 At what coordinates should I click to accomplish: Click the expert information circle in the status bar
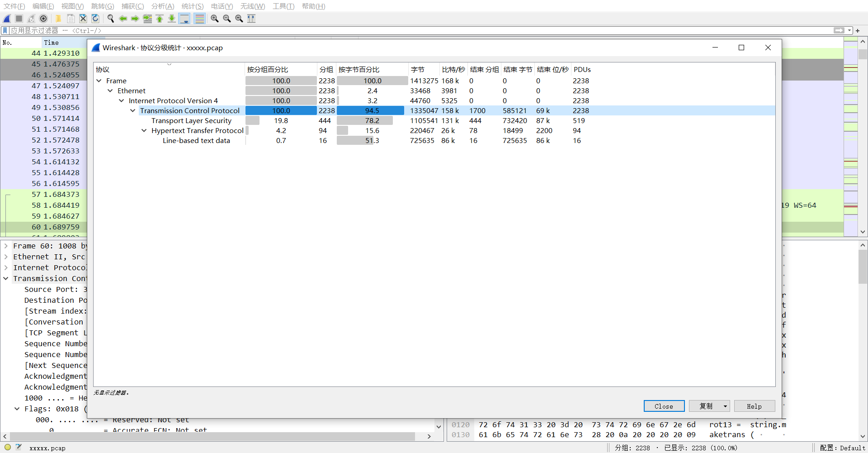tap(8, 447)
